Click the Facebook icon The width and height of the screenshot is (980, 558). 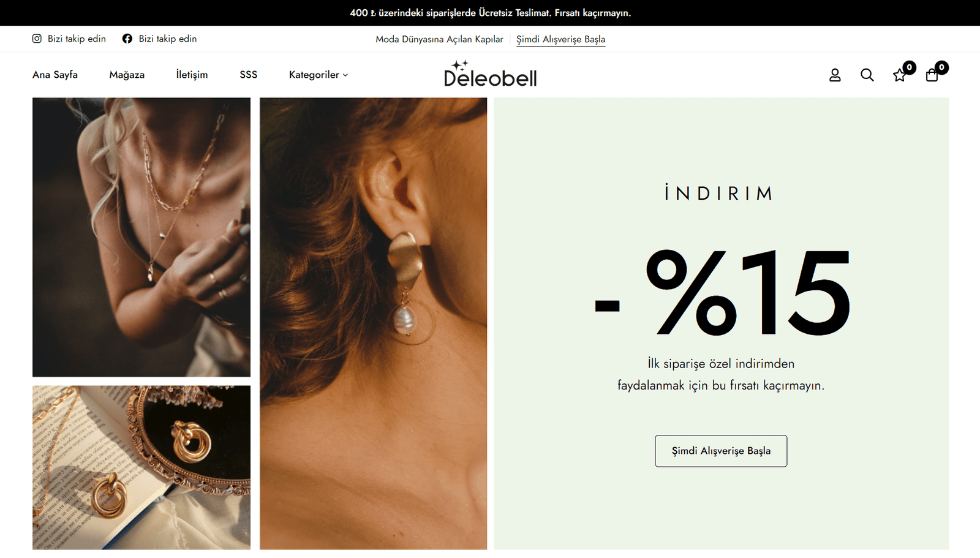point(127,39)
